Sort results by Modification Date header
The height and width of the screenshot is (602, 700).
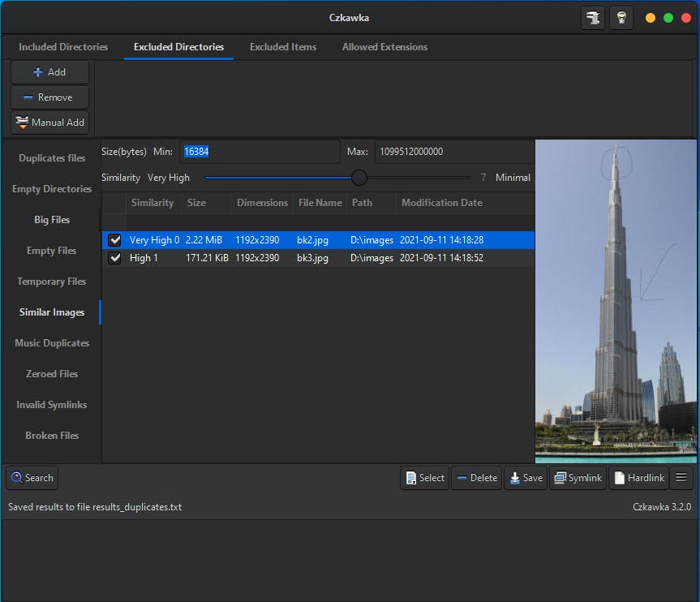[442, 203]
